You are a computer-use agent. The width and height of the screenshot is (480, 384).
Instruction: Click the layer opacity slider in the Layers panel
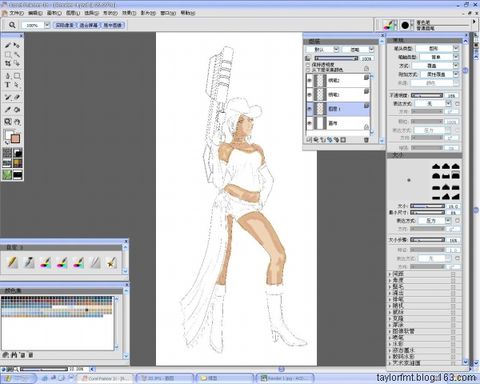(336, 58)
